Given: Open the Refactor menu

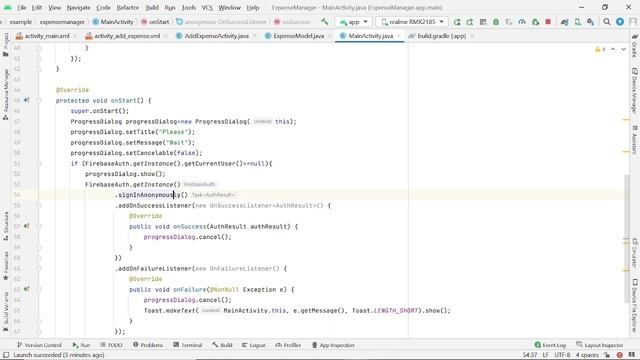Looking at the screenshot, I should click(x=127, y=7).
